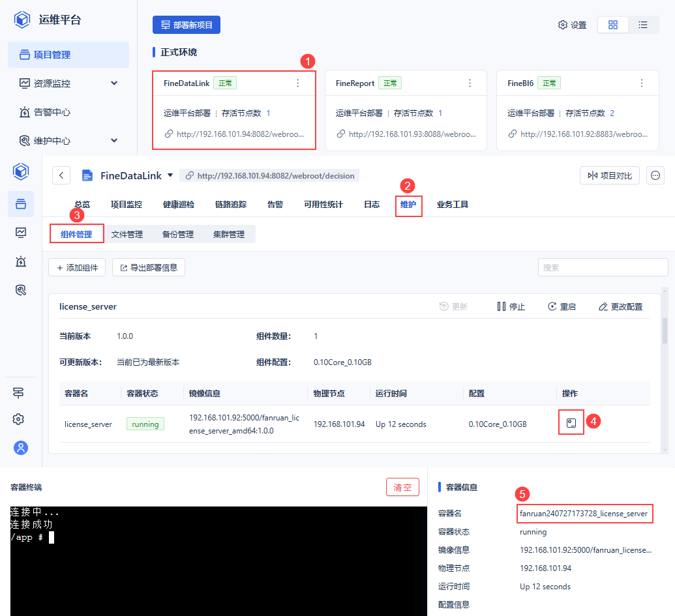This screenshot has width=675, height=616.
Task: Click the 项目对比 button
Action: click(x=610, y=175)
